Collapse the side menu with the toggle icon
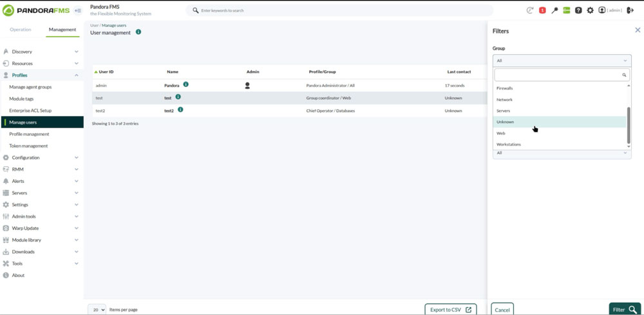 coord(78,10)
